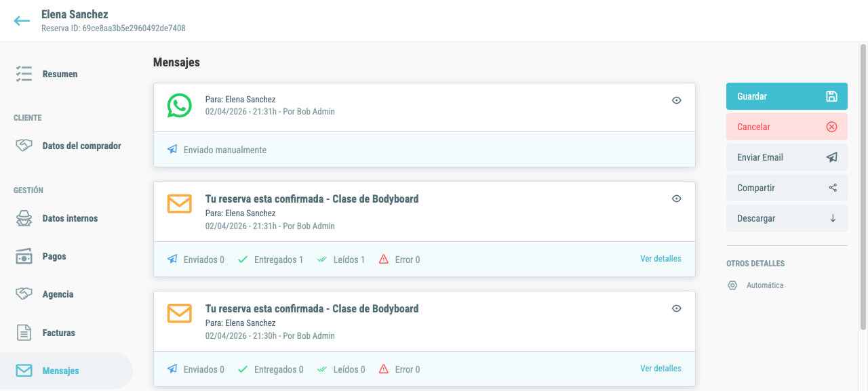Image resolution: width=868 pixels, height=391 pixels.
Task: Click the Automática label
Action: click(765, 285)
